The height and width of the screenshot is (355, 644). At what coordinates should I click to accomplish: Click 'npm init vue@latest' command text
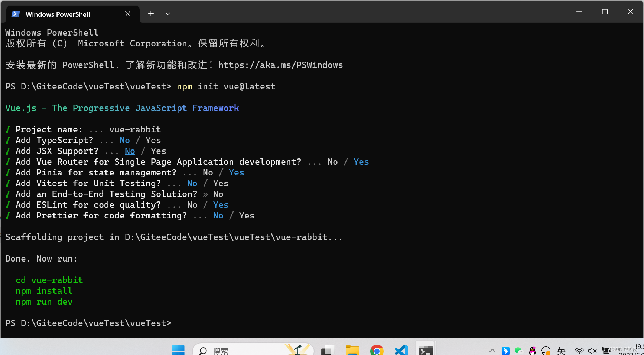226,86
